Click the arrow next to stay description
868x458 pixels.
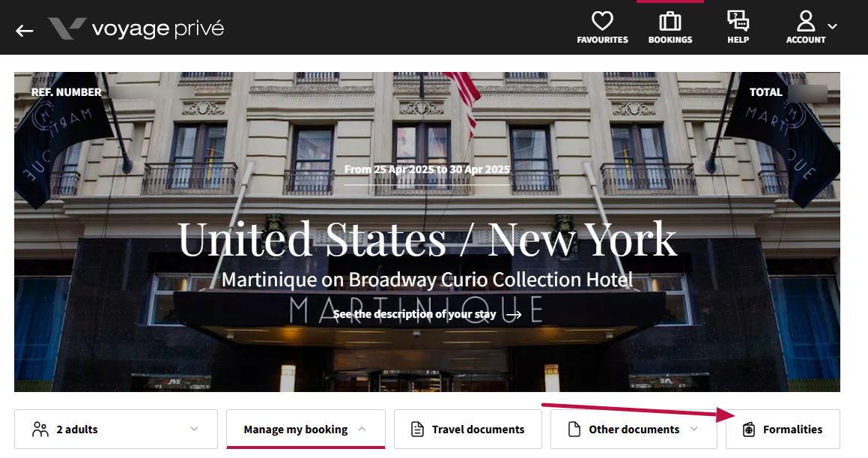pos(515,315)
